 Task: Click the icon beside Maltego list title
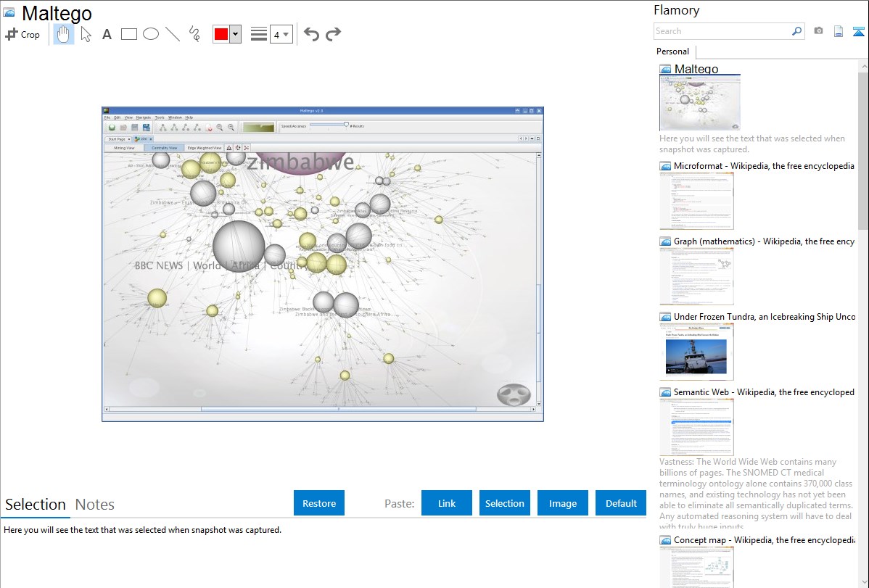pyautogui.click(x=665, y=70)
